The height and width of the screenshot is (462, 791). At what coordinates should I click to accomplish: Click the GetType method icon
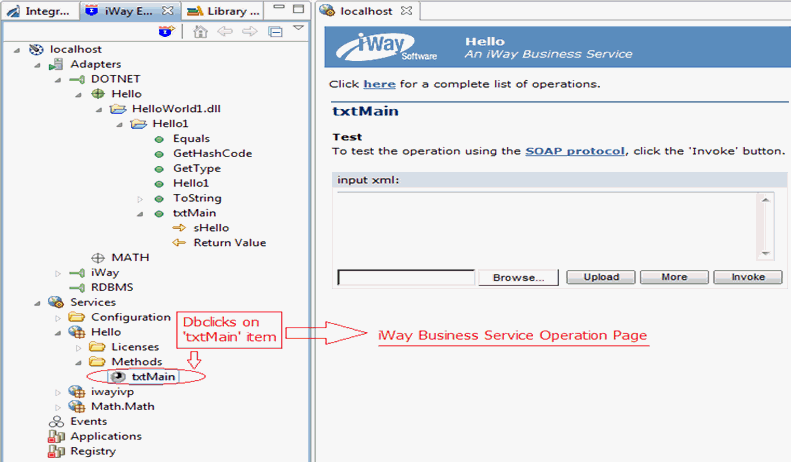point(159,169)
